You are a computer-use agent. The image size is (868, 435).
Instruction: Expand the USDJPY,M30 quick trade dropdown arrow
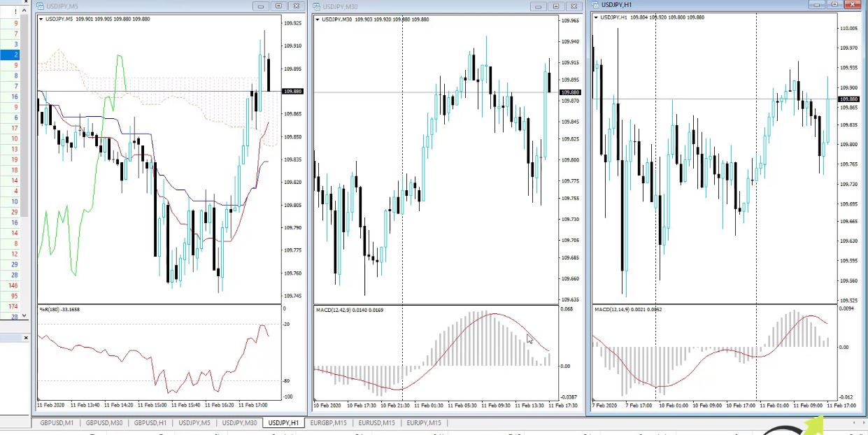click(x=316, y=20)
